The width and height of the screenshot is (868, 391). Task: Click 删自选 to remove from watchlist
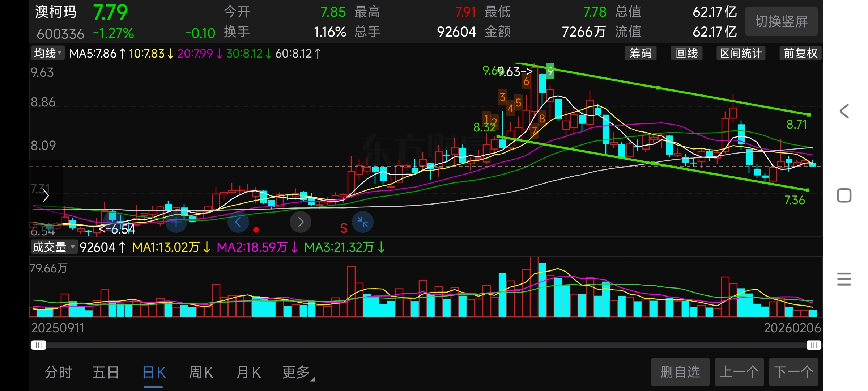click(x=680, y=372)
